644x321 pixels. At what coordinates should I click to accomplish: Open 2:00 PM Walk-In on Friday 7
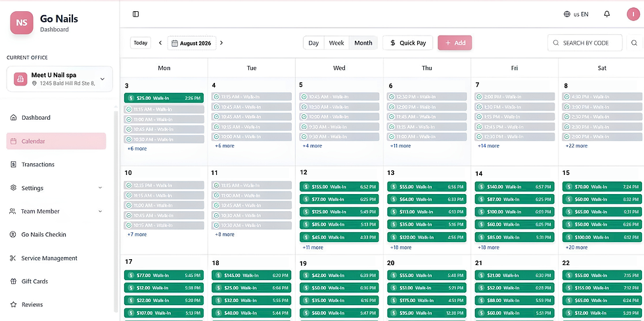(515, 97)
